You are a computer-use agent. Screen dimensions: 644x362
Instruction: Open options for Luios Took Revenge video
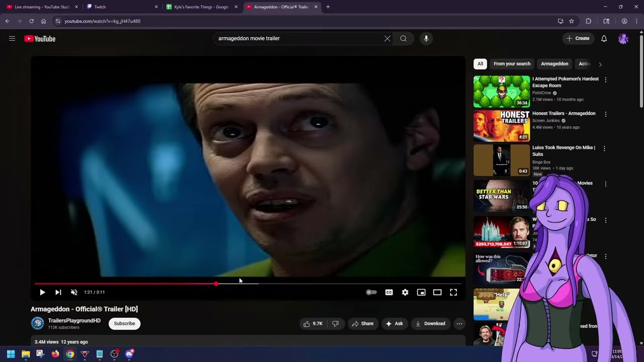[x=604, y=148]
